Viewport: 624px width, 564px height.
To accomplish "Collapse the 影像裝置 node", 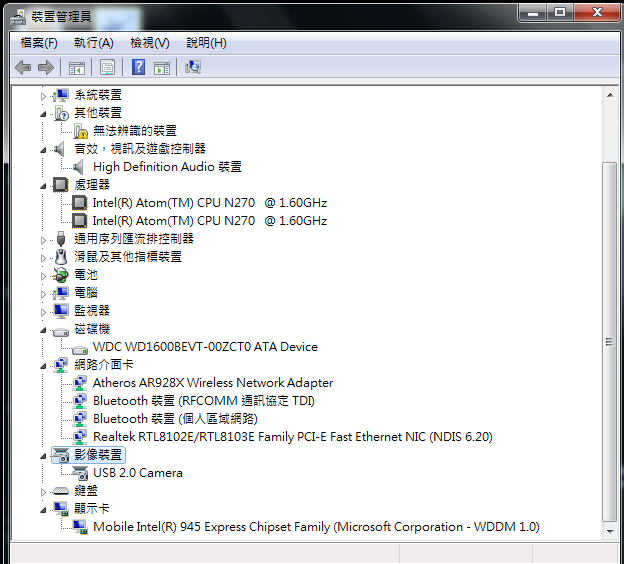I will pyautogui.click(x=43, y=456).
